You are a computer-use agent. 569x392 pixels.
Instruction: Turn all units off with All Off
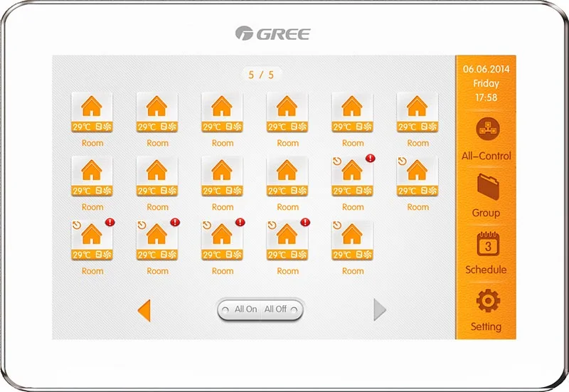[275, 309]
